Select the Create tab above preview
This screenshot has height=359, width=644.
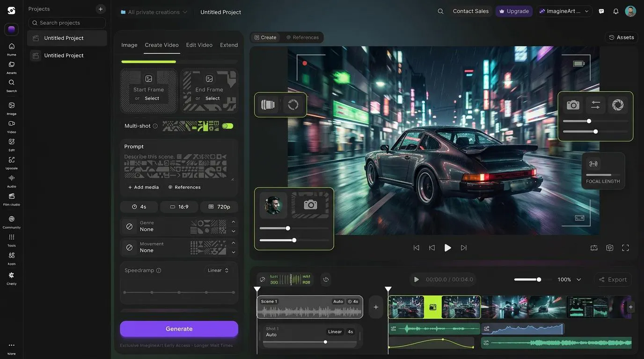pos(265,37)
